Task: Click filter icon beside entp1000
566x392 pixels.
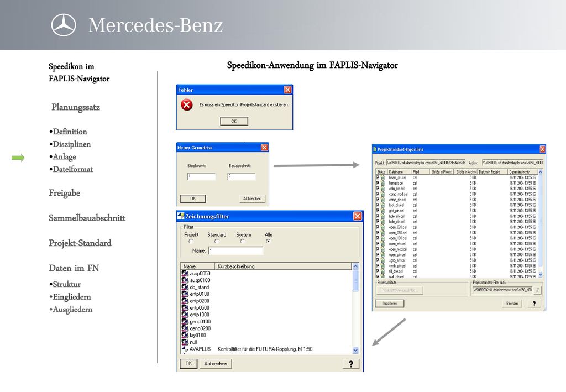Action: tap(185, 315)
